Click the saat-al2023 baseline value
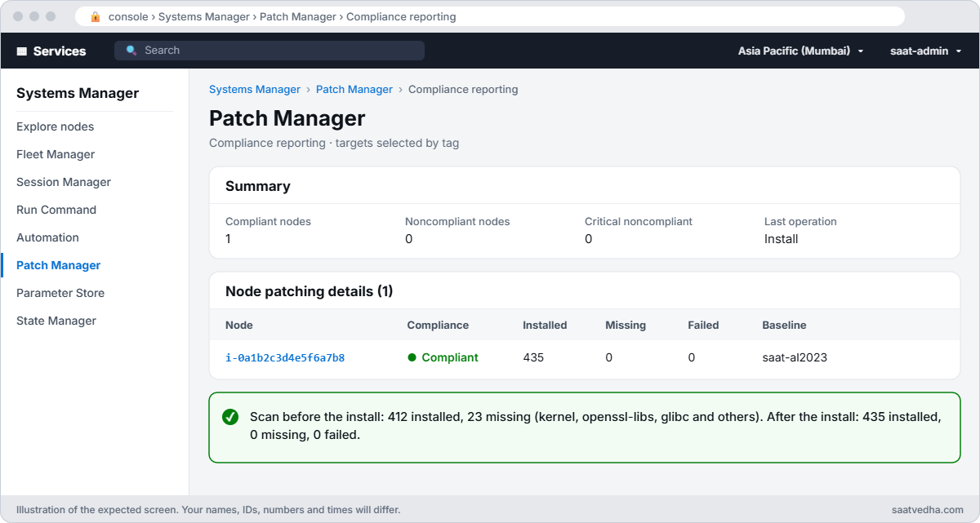Viewport: 980px width, 523px height. (x=795, y=357)
